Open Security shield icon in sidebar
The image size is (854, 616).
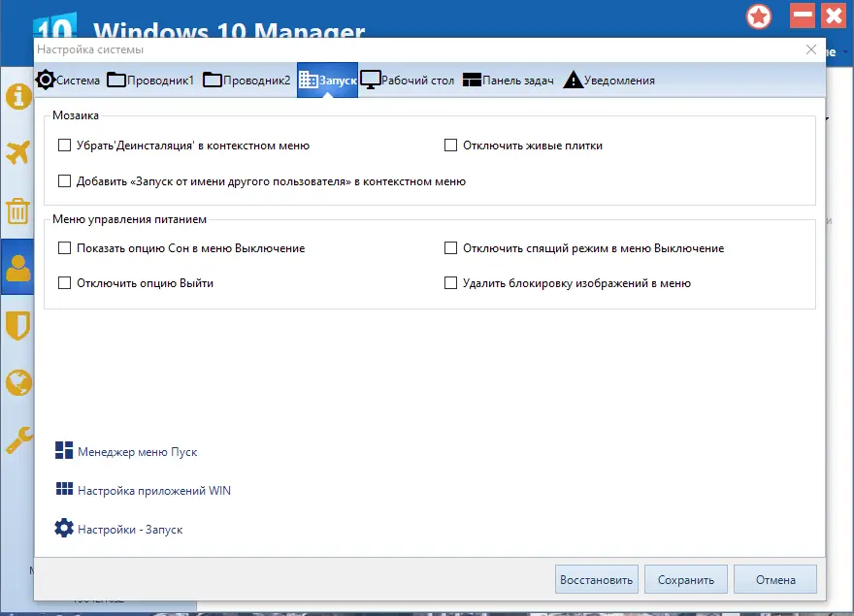click(x=18, y=325)
